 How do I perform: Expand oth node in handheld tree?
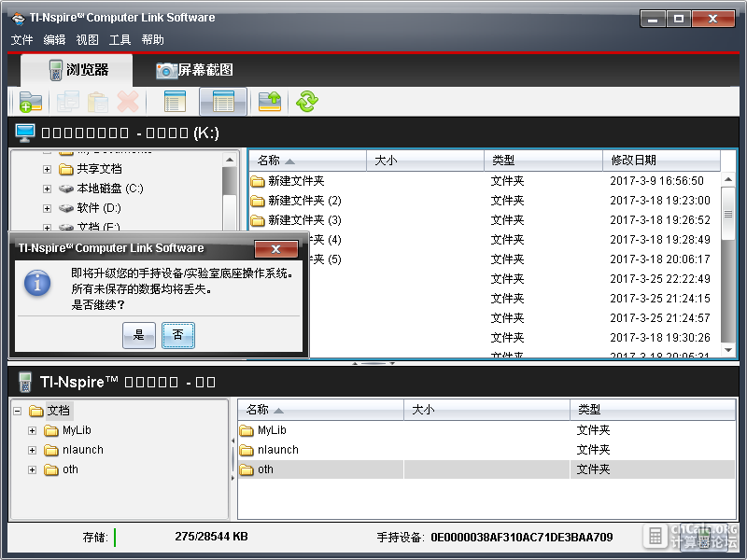tap(32, 469)
